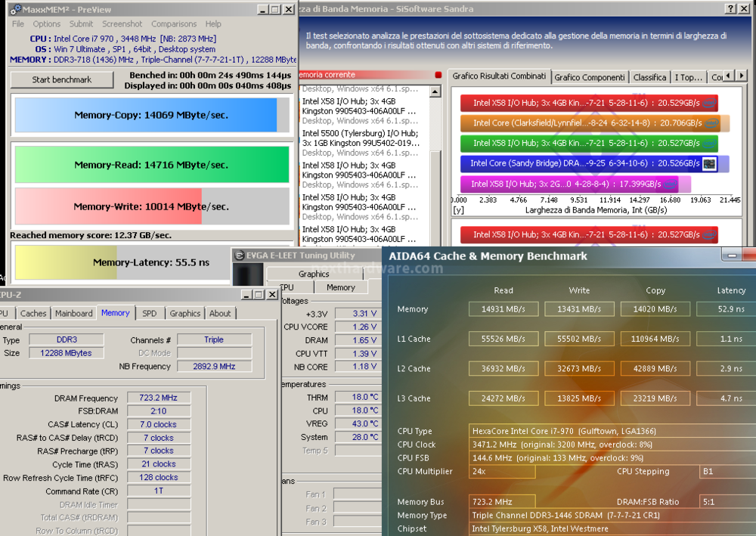Viewport: 756px width, 536px height.
Task: Open the Screenshot menu in MaxxMEM2
Action: click(122, 23)
